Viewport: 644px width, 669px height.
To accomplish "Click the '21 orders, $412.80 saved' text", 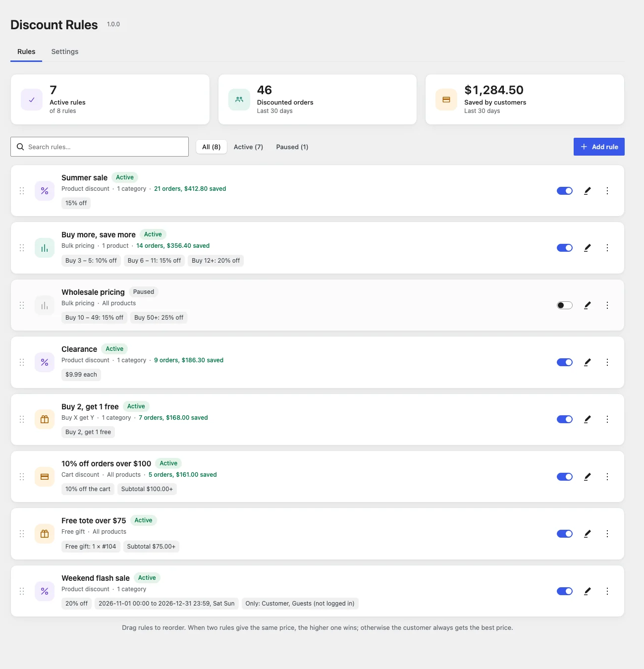I will [190, 189].
